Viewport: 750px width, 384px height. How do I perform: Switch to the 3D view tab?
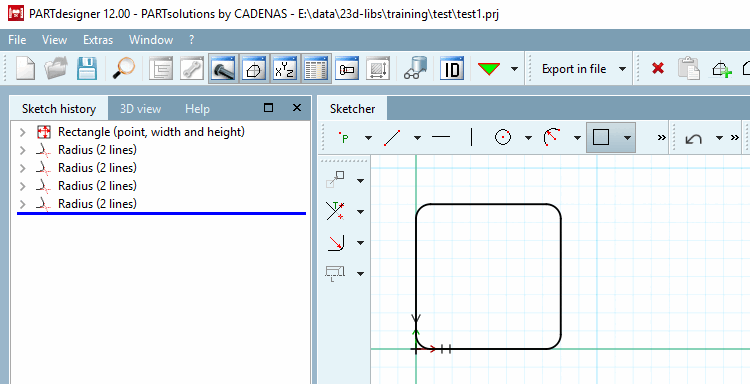tap(140, 109)
